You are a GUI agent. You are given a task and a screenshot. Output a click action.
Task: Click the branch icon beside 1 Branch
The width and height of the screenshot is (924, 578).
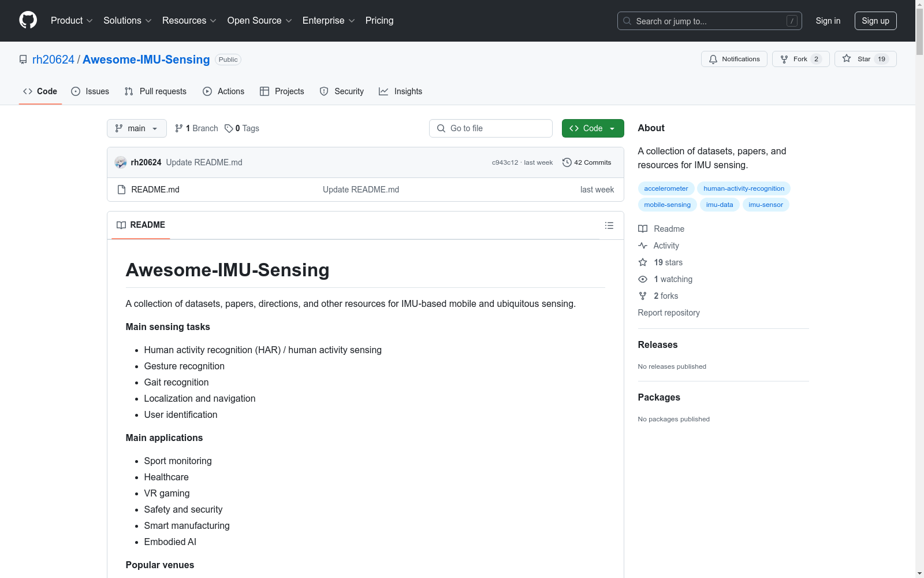point(179,128)
